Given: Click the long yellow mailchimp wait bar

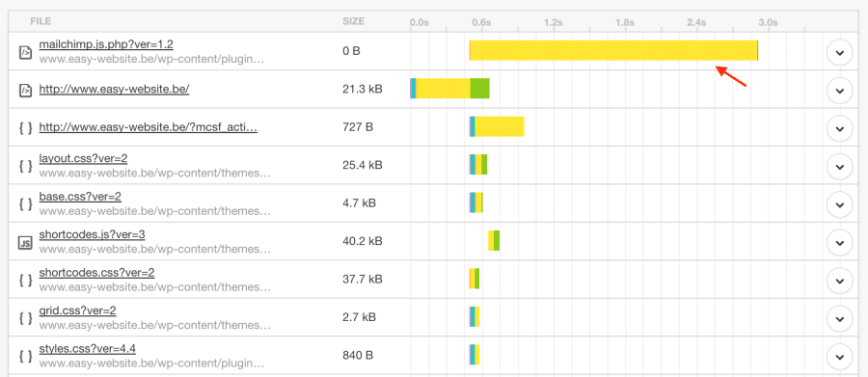Looking at the screenshot, I should 613,50.
